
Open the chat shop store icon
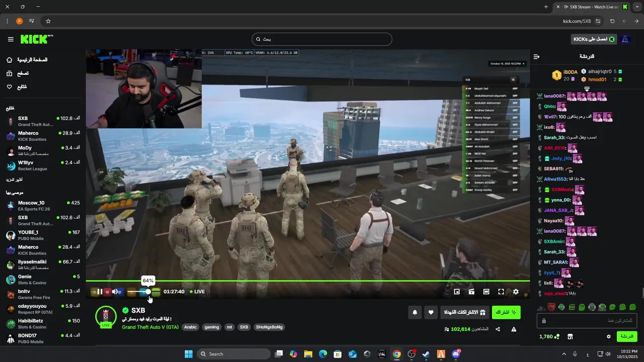(570, 336)
